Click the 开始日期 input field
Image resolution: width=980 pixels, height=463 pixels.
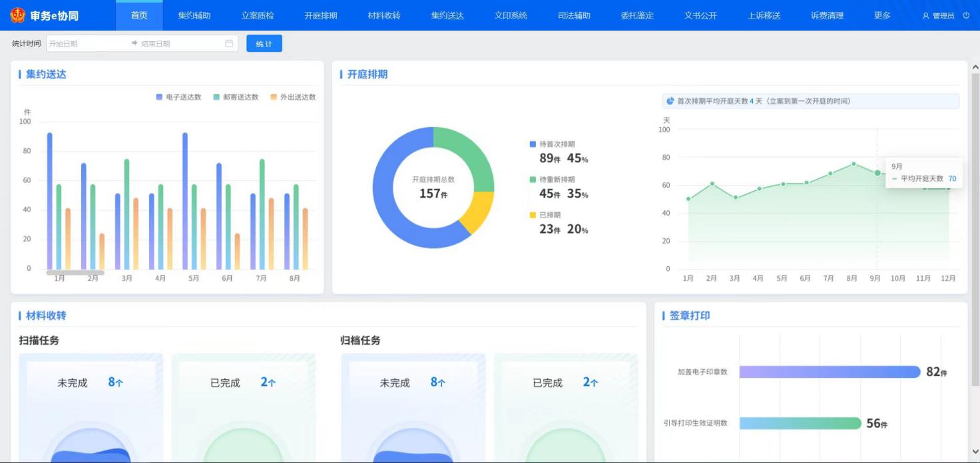pyautogui.click(x=87, y=44)
